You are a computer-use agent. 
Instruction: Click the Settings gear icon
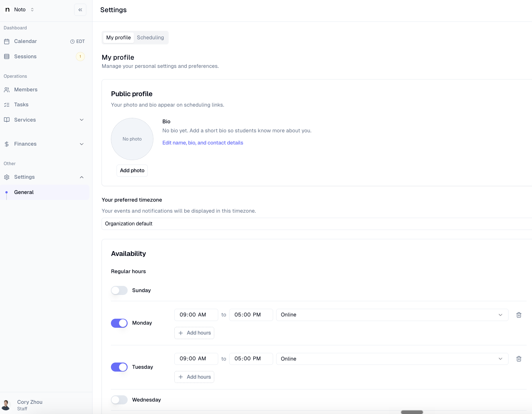(7, 177)
